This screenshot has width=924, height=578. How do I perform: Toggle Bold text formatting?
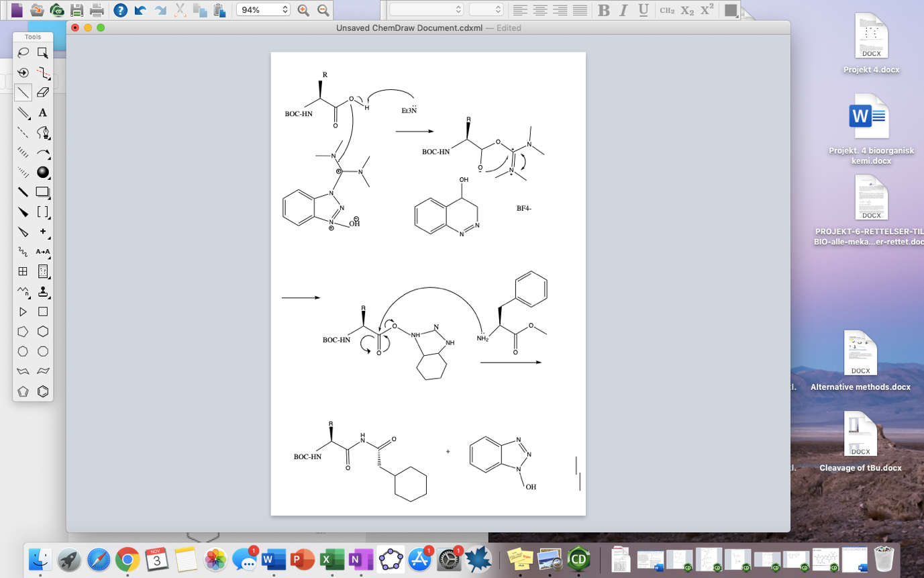[x=604, y=10]
